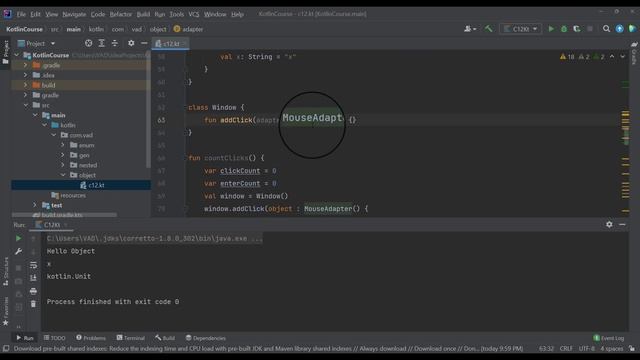This screenshot has height=360, width=640.
Task: Expand the .gradle folder arrow
Action: coord(26,65)
